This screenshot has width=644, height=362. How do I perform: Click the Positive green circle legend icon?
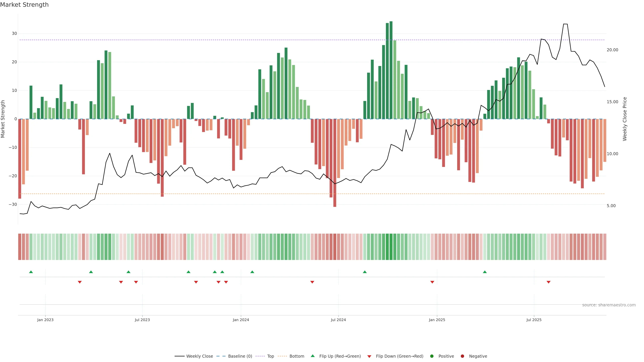432,356
